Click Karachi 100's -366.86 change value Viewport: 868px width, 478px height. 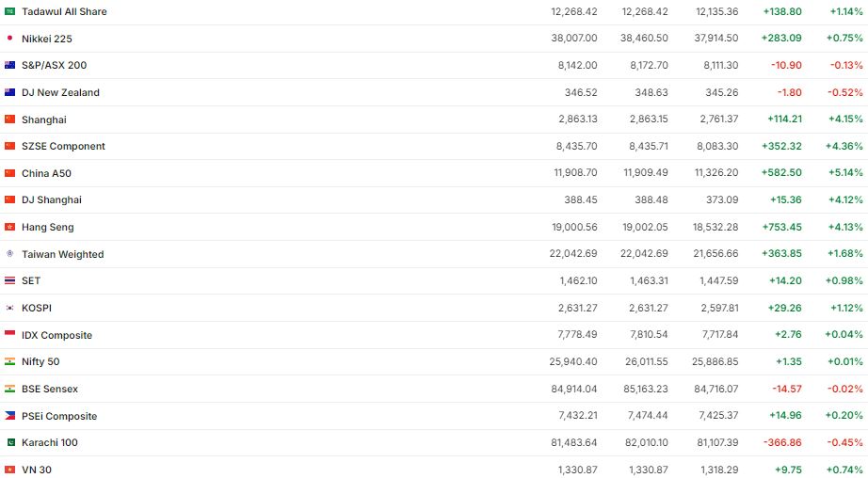click(781, 442)
